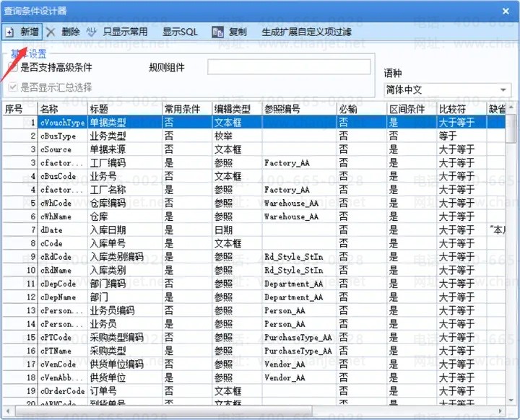Click the 显示SQL toolbar button

click(x=180, y=32)
